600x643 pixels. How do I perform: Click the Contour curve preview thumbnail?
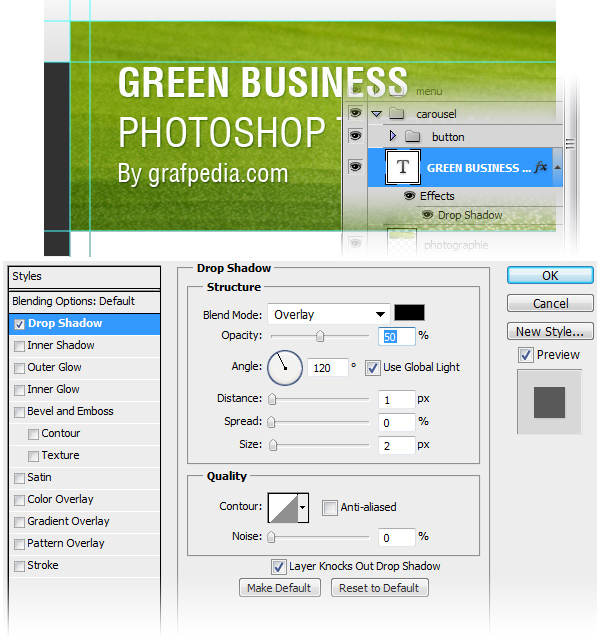(283, 508)
